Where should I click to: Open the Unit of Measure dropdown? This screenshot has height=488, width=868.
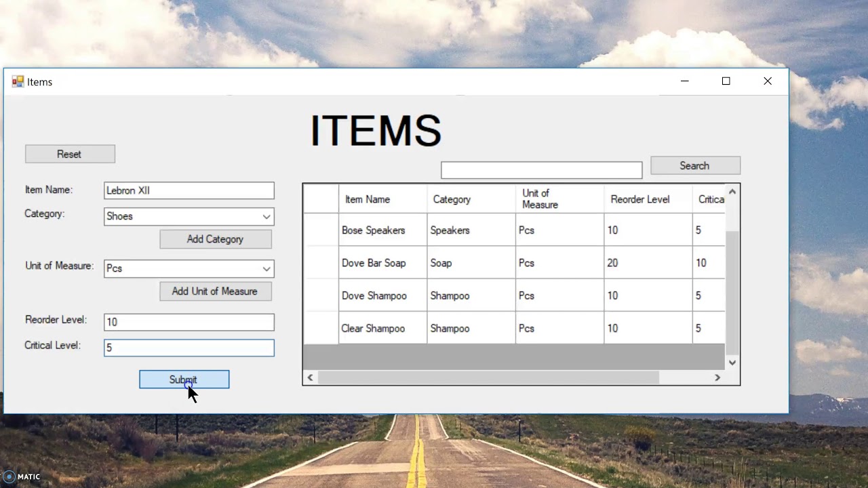267,268
